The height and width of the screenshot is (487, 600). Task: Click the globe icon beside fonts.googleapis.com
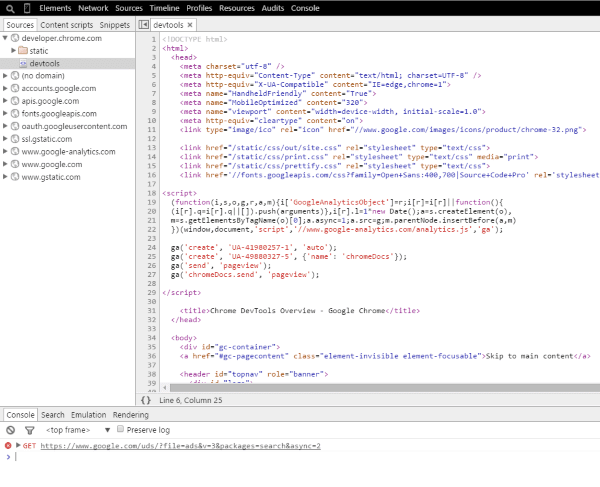[x=15, y=114]
